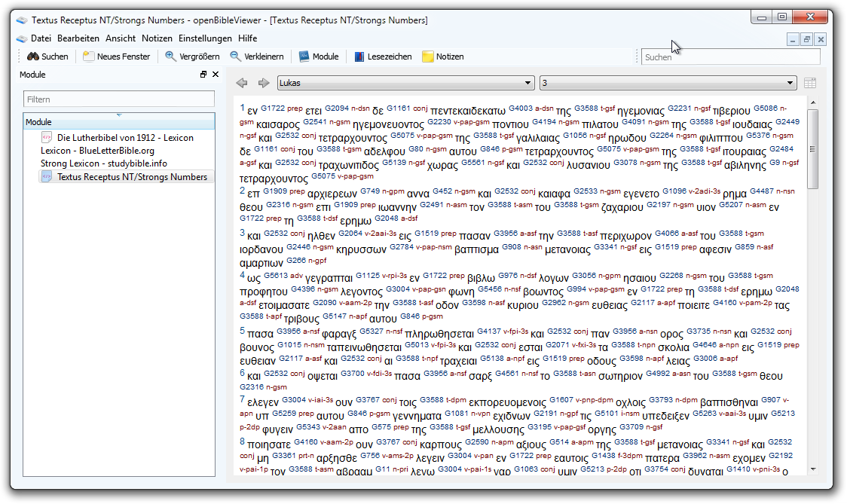Click Strong's number G1722 in verse 1
The image size is (847, 504).
(x=273, y=108)
